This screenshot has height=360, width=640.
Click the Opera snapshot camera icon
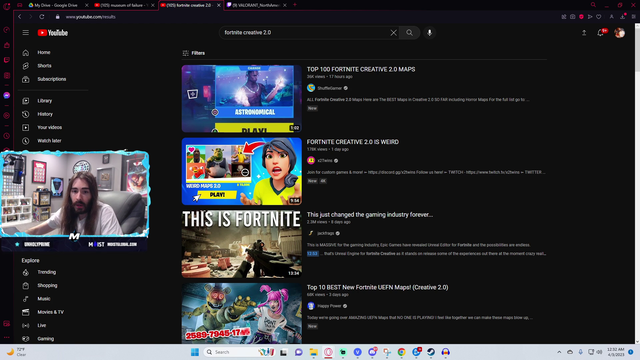point(573,17)
